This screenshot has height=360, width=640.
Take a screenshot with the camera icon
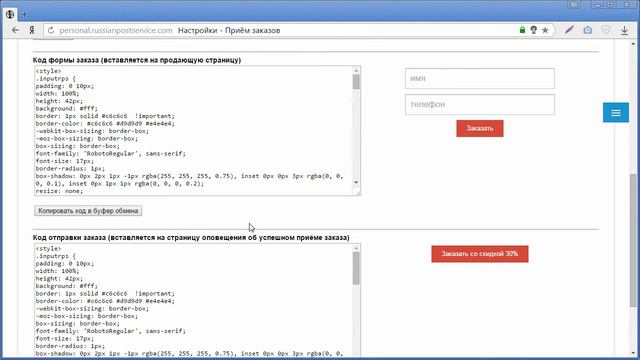tap(587, 30)
